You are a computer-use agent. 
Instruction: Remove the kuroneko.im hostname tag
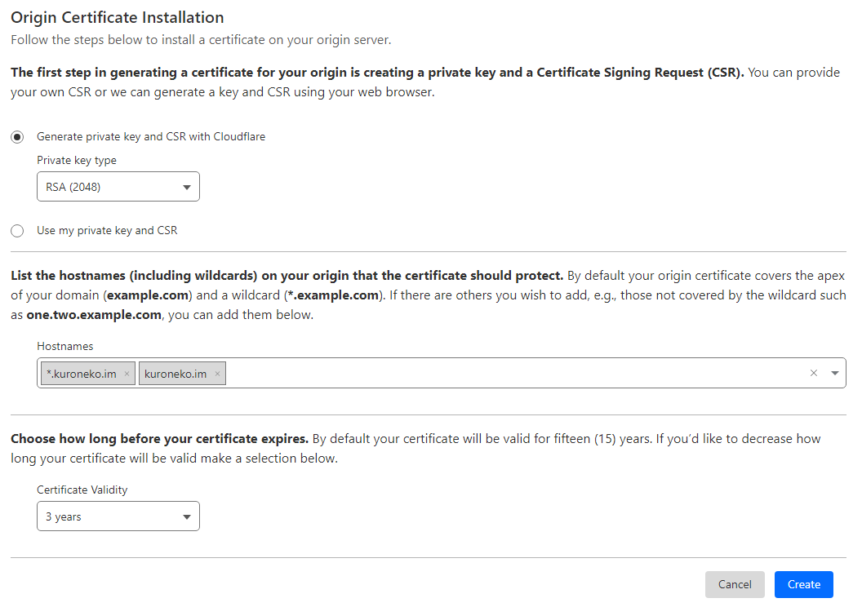(217, 374)
